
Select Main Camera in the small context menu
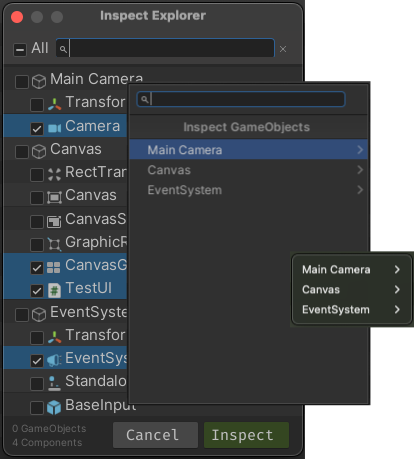tap(336, 270)
